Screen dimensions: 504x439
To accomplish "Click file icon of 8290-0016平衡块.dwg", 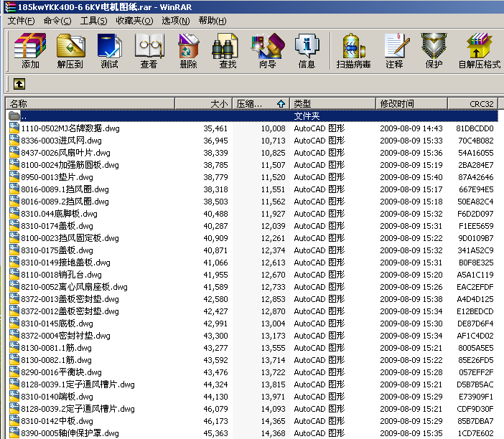I will (14, 372).
